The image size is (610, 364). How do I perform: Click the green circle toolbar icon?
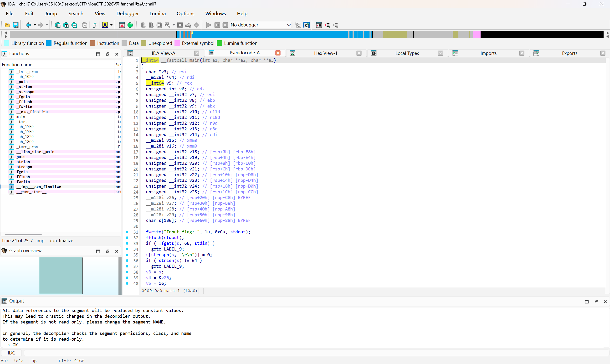coord(130,25)
